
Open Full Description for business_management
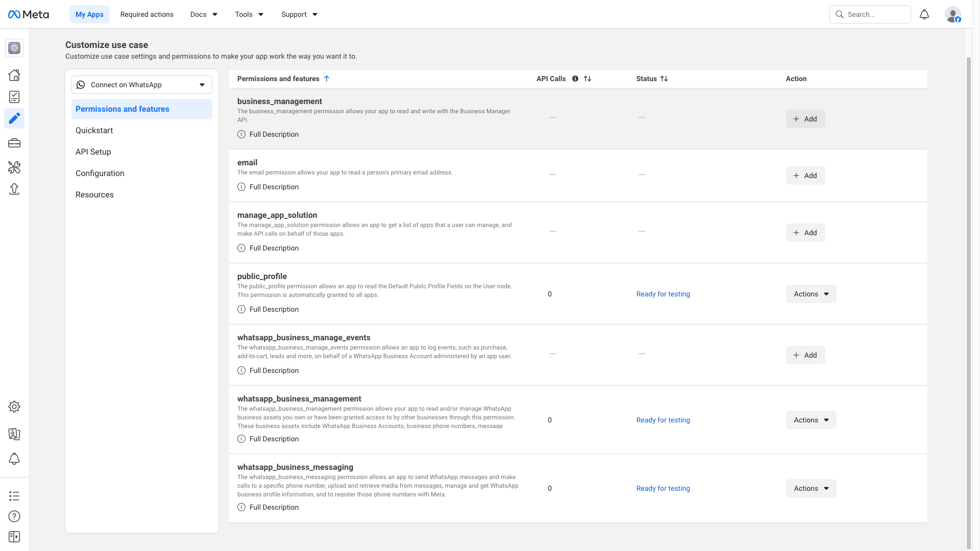[268, 134]
